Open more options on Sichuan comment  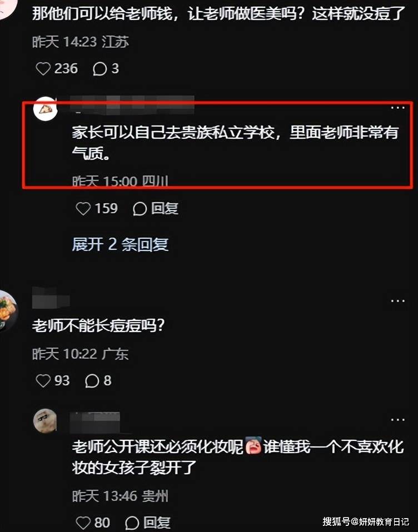tap(397, 108)
